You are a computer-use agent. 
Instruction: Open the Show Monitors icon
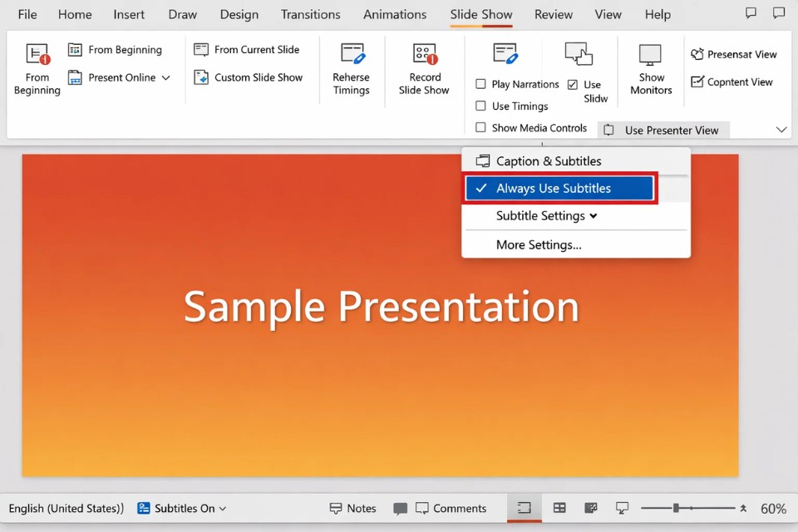coord(650,56)
